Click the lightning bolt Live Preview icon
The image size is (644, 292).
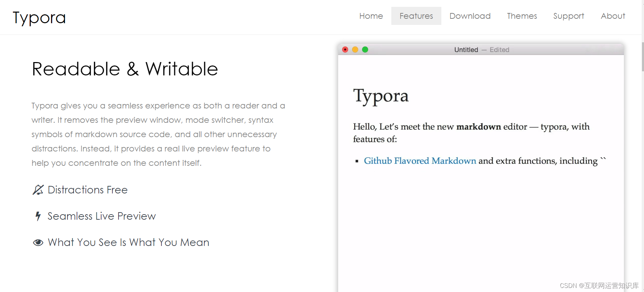pyautogui.click(x=38, y=216)
